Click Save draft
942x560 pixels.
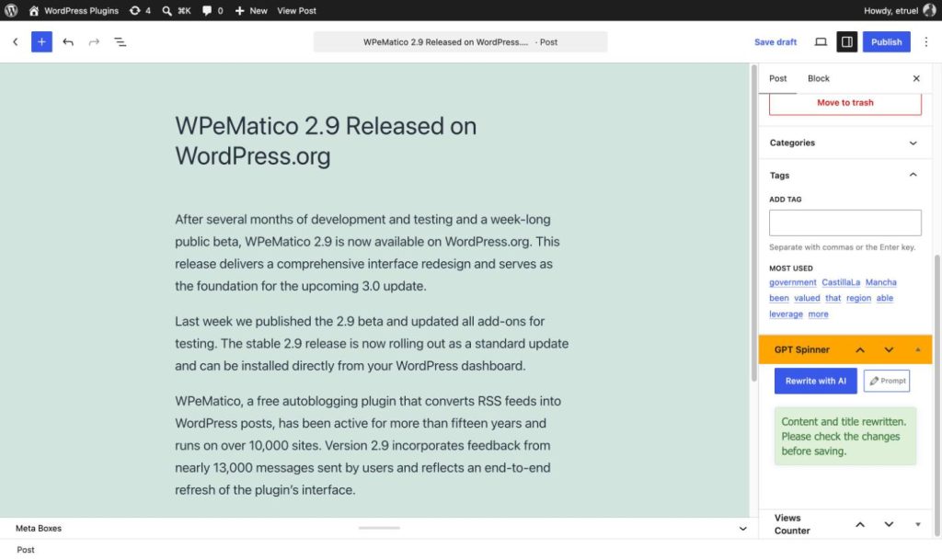tap(775, 42)
